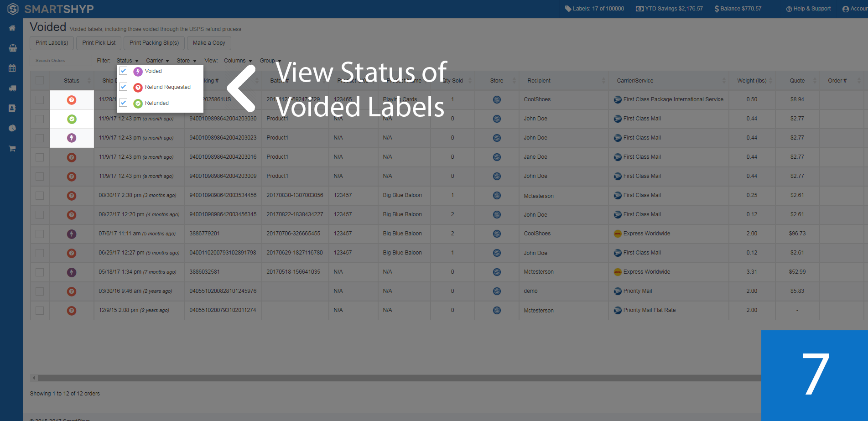Click green refunded status icon for tracking 9400109898642004203030
The width and height of the screenshot is (868, 421).
click(x=72, y=119)
